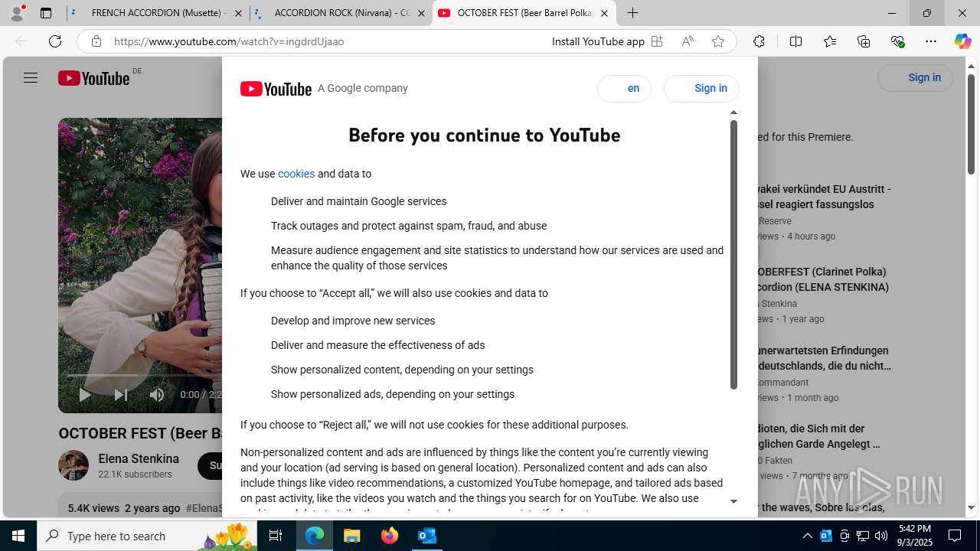
Task: View site information lock icon
Action: pos(96,41)
